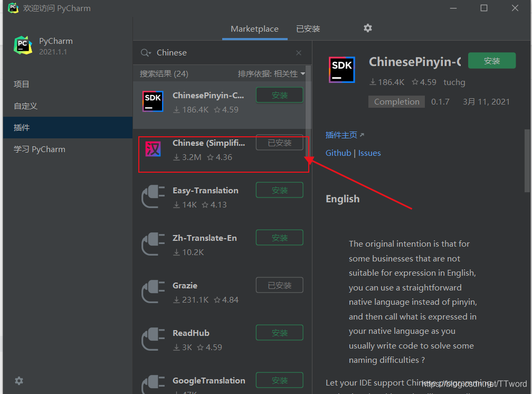Install the ReadHub plugin
The image size is (532, 394).
280,333
